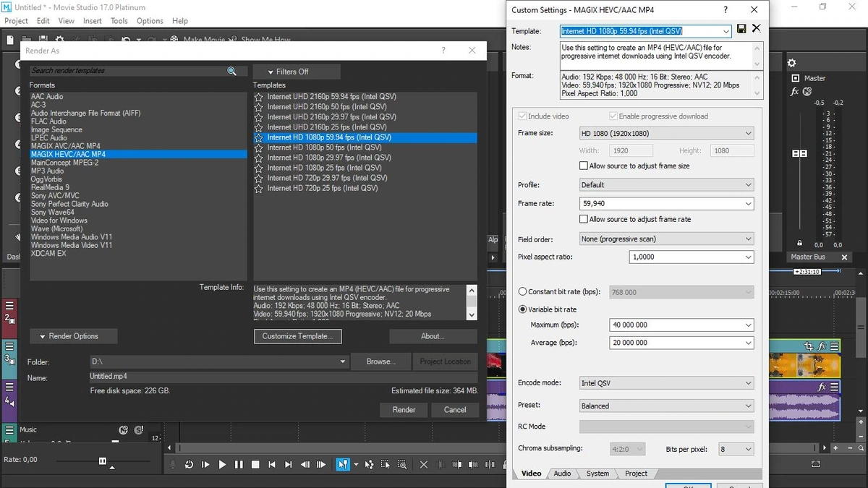
Task: Select the Zoom Edit tool
Action: [x=401, y=465]
